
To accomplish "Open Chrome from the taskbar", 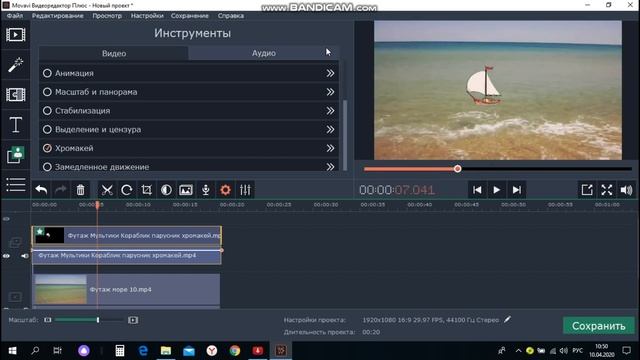I will pyautogui.click(x=235, y=351).
